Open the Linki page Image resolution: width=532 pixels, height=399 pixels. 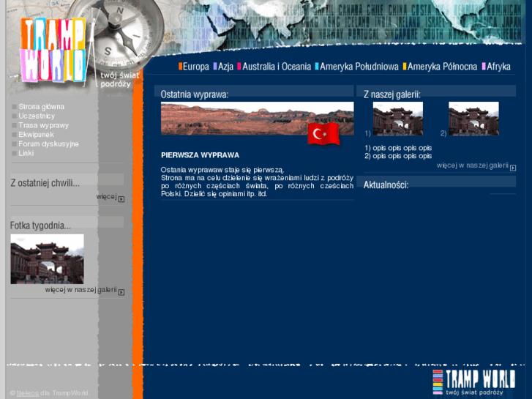point(26,153)
